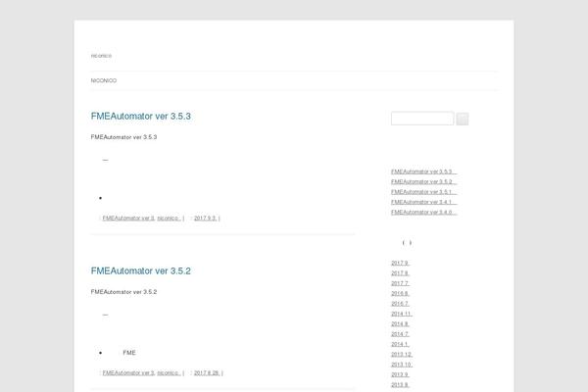
Task: Open the FMEAutomator ver 3.5.2 post title heading
Action: (140, 270)
